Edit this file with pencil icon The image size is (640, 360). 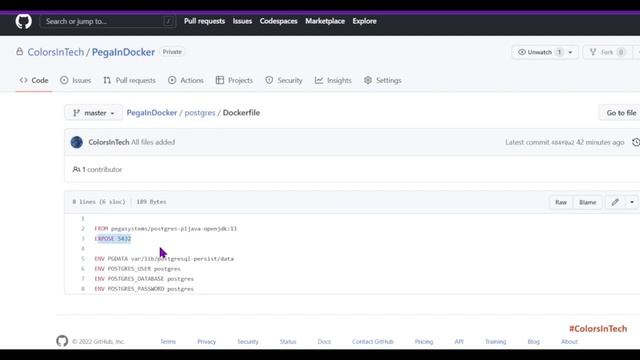point(615,202)
